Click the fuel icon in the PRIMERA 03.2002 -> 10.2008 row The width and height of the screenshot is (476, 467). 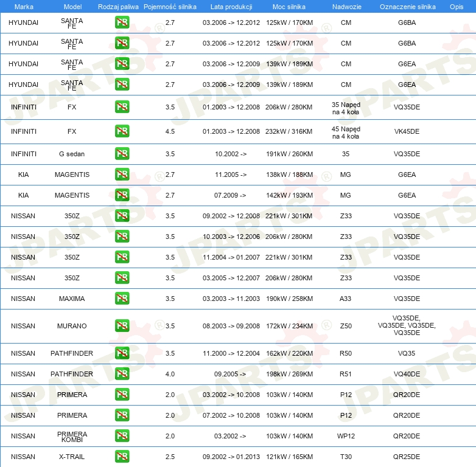pyautogui.click(x=122, y=395)
